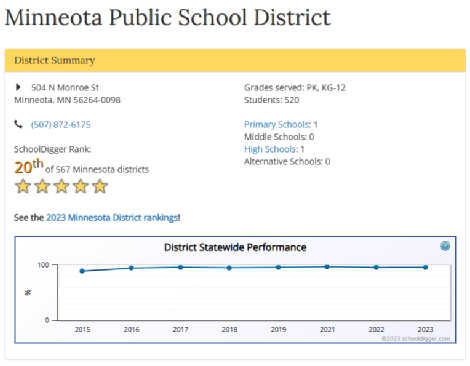Select the 2016 data point on chart
This screenshot has height=366, width=470.
(131, 268)
